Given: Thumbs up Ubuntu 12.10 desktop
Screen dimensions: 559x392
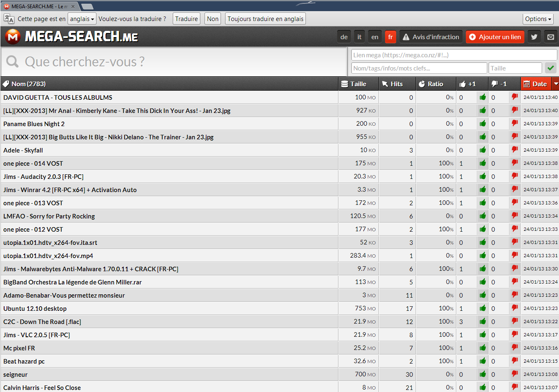Looking at the screenshot, I should pyautogui.click(x=483, y=308).
